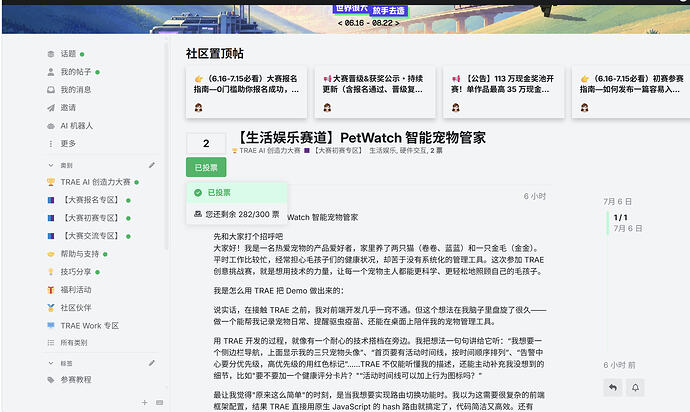Viewport: 690px width, 412px height.
Task: Open 帮助与支持 category
Action: point(77,254)
